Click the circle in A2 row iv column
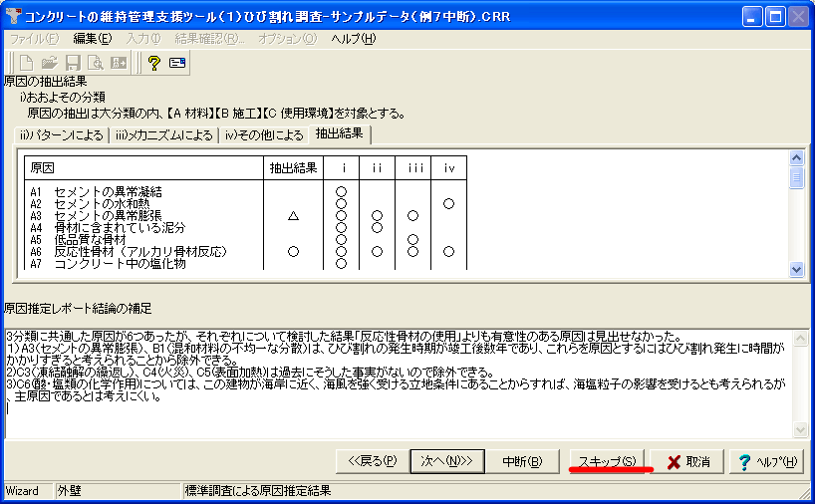This screenshot has height=504, width=815. point(448,203)
